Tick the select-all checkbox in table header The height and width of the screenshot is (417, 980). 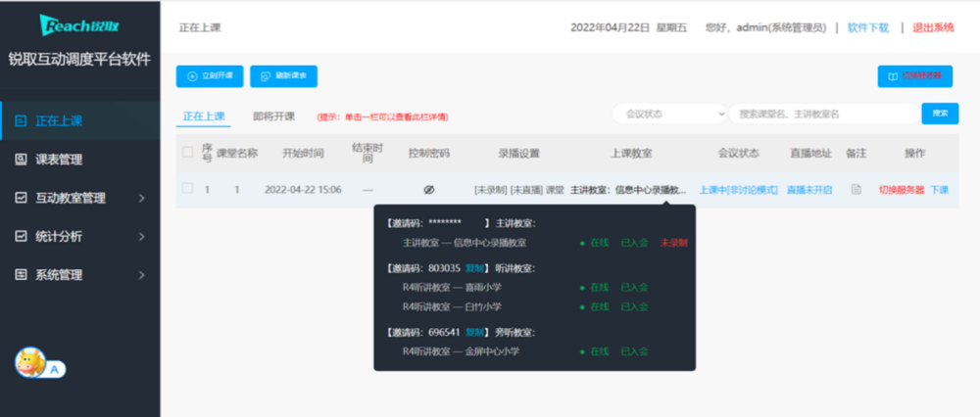(x=187, y=153)
